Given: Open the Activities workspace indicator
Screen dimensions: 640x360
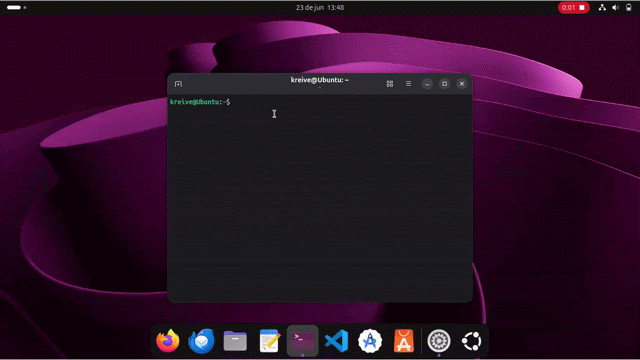Looking at the screenshot, I should 16,7.
